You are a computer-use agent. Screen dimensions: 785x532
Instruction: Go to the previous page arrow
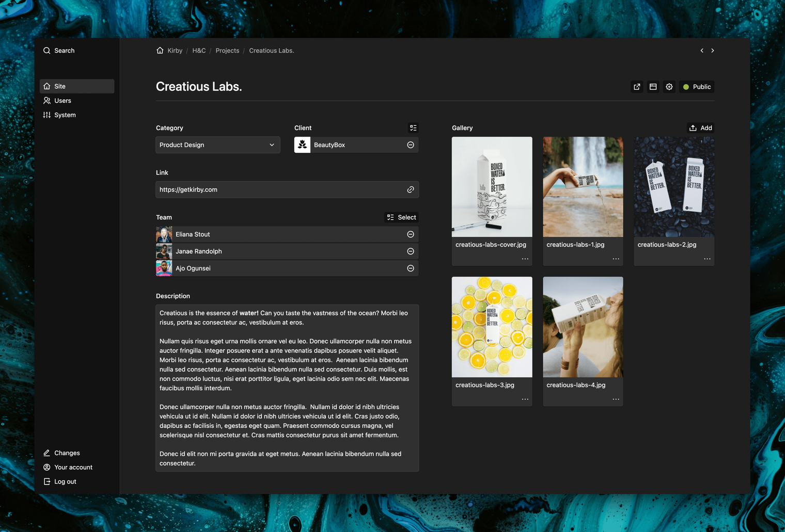702,51
